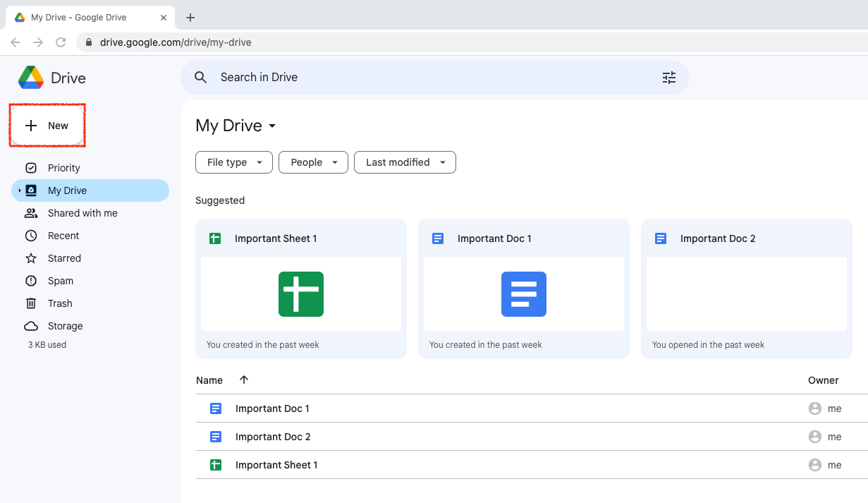Image resolution: width=868 pixels, height=503 pixels.
Task: Click the Trash bin icon
Action: pos(31,303)
